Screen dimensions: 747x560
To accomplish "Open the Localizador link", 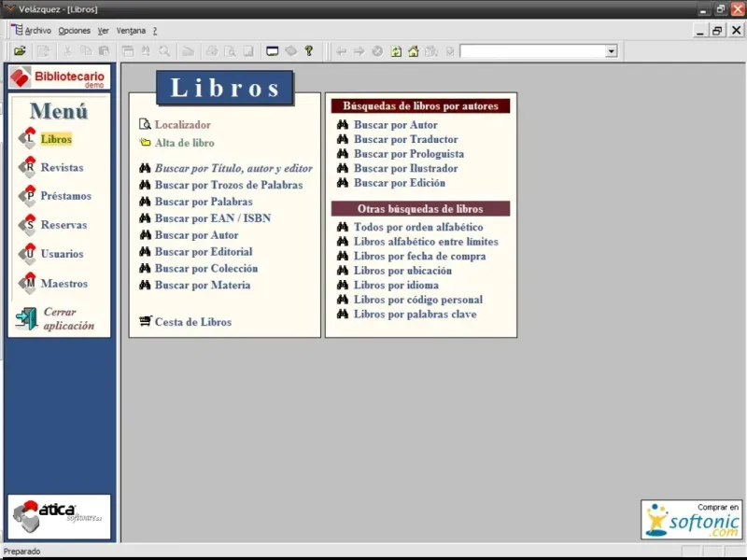I will [x=182, y=125].
